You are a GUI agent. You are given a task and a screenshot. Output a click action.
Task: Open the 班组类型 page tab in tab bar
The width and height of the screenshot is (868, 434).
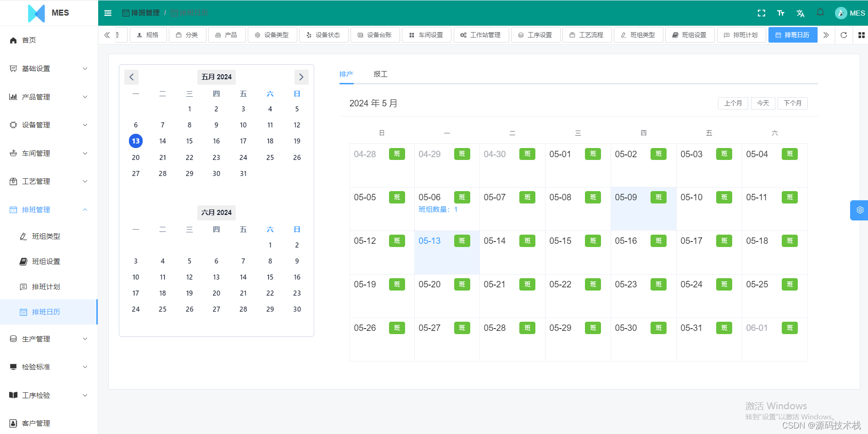tap(638, 35)
